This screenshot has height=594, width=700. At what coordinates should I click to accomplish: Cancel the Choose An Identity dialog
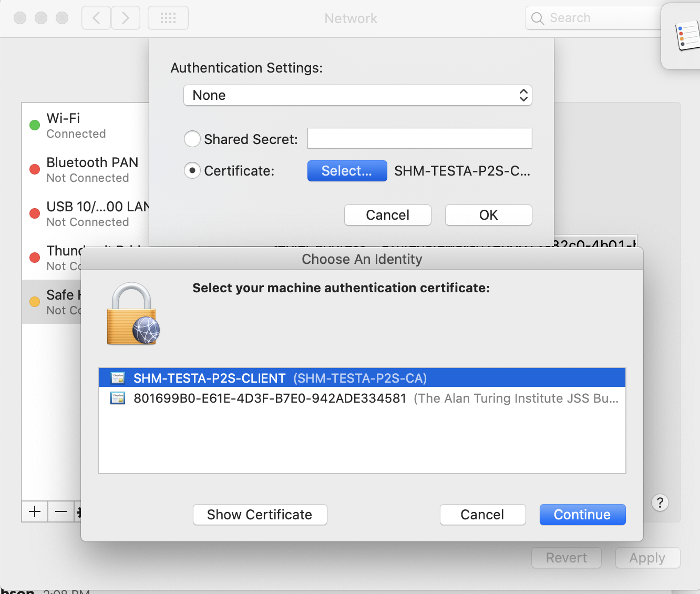pos(483,515)
